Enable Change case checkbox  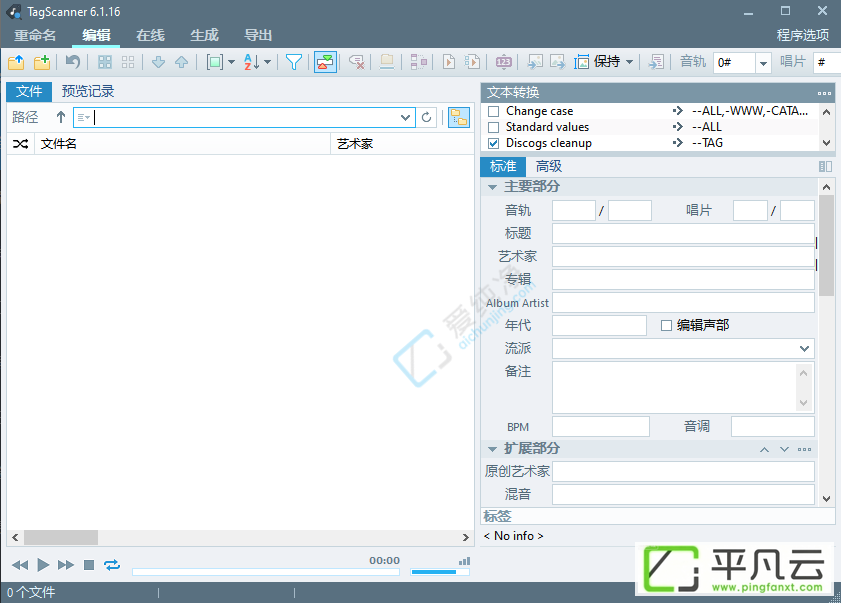click(x=493, y=112)
